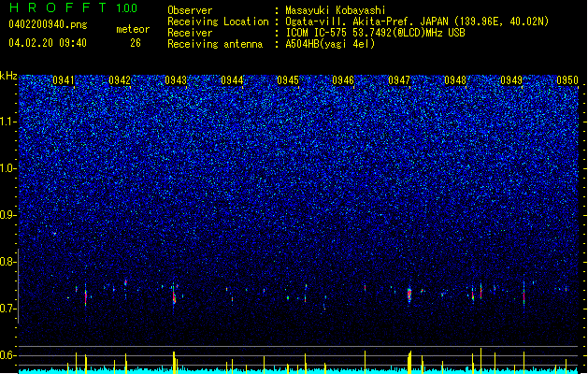Click the 0949 time marker
This screenshot has width=588, height=374.
[x=511, y=80]
